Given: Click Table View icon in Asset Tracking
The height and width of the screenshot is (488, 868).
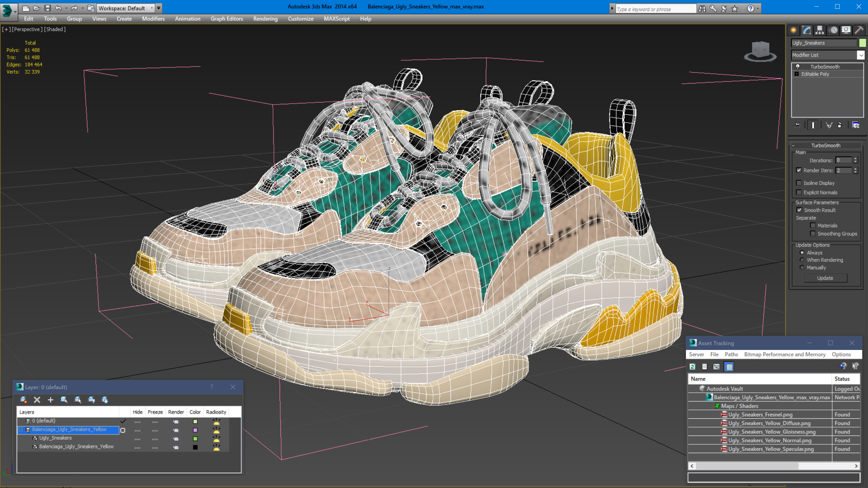Looking at the screenshot, I should (729, 367).
